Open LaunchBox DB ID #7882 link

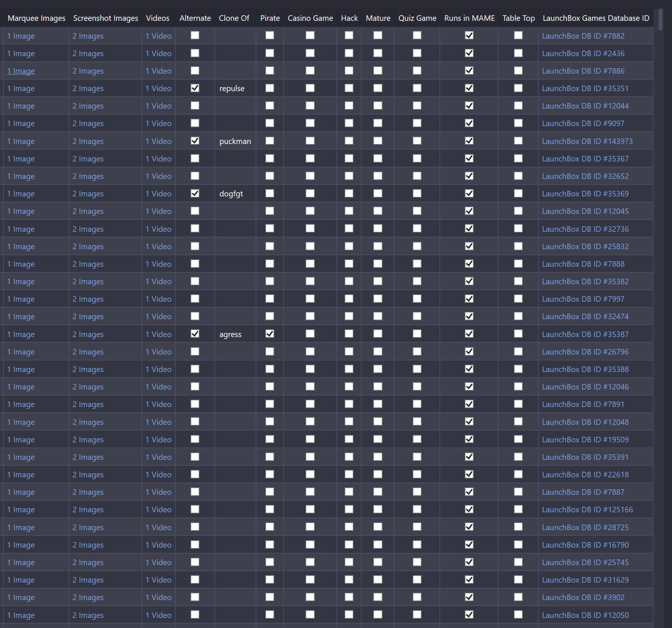click(x=583, y=36)
